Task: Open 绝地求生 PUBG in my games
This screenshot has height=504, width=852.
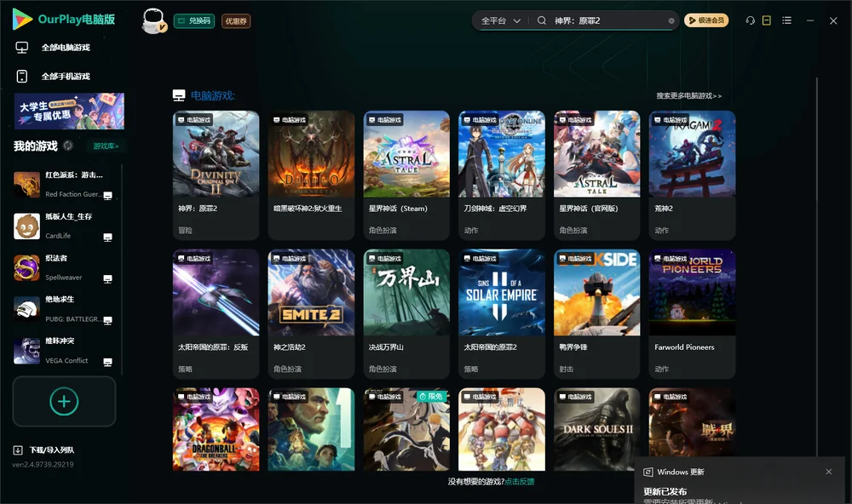Action: [x=64, y=310]
